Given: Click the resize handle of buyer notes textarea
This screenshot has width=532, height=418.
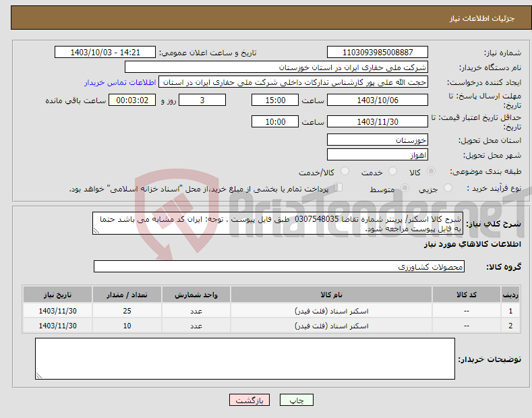Looking at the screenshot, I should point(39,376).
